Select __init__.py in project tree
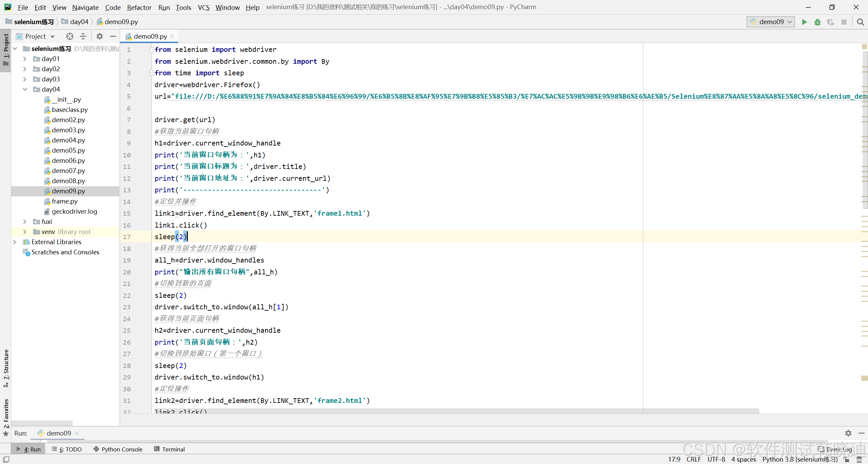This screenshot has width=868, height=464. click(x=63, y=99)
